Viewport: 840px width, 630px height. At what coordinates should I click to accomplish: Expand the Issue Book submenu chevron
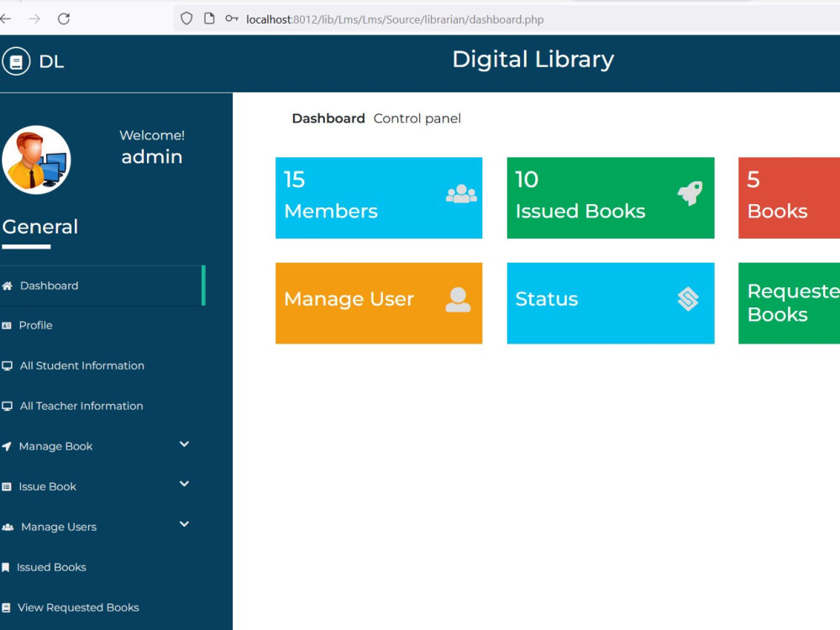(x=184, y=484)
